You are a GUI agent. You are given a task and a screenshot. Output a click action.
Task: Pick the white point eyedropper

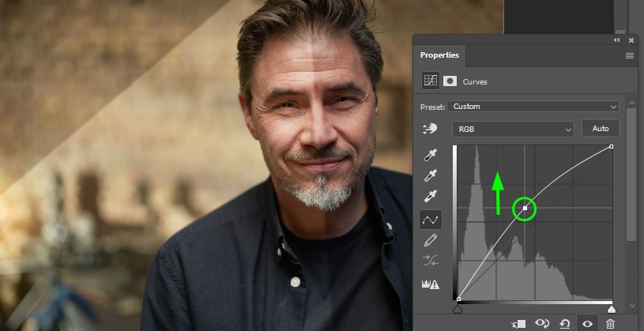coord(430,196)
